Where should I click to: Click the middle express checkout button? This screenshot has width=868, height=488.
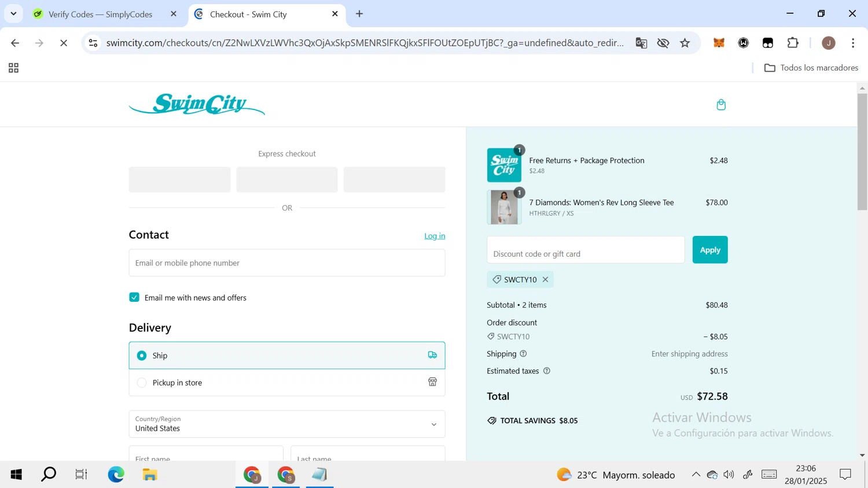click(x=287, y=179)
